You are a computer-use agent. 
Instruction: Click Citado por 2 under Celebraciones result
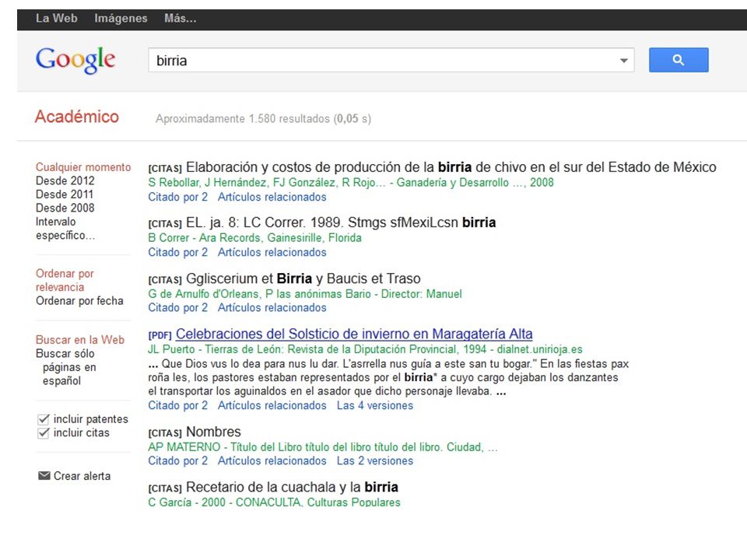[177, 406]
